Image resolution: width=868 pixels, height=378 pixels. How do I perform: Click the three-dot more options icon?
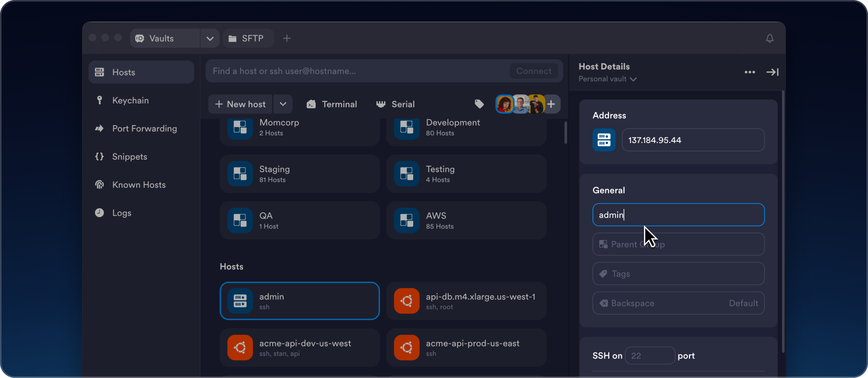tap(750, 72)
